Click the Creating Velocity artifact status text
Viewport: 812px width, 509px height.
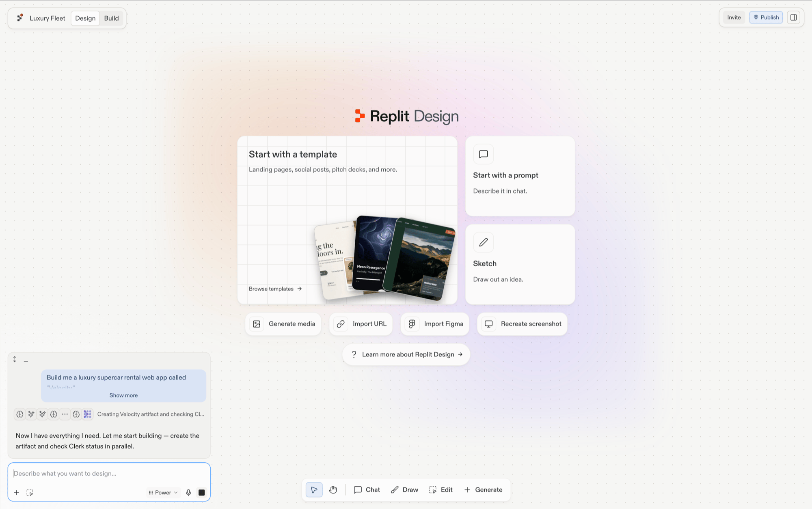151,414
